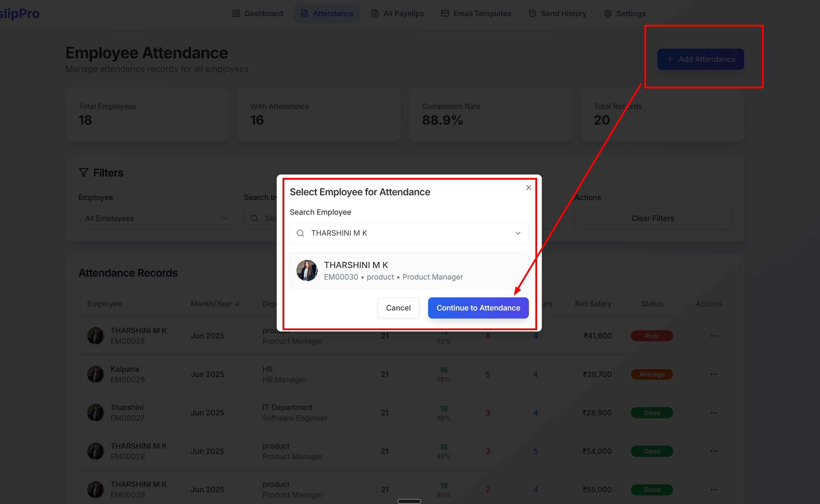The image size is (820, 504).
Task: Open Settings gear icon in navbar
Action: pos(608,13)
